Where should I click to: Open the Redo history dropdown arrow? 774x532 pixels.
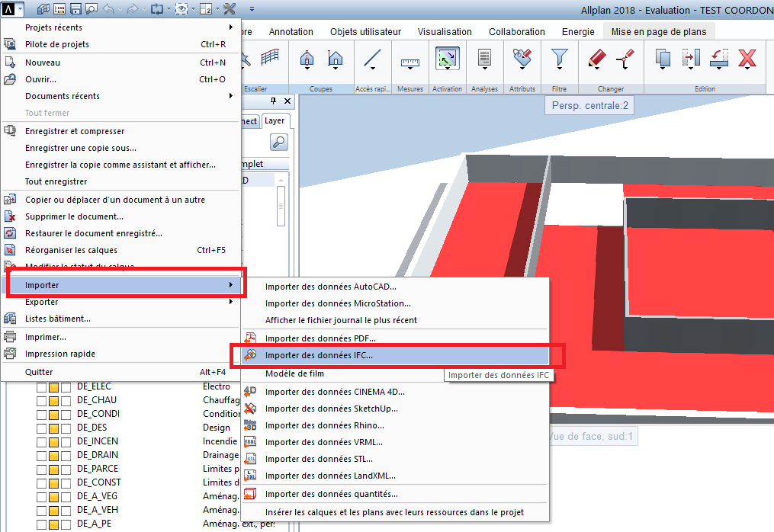144,9
